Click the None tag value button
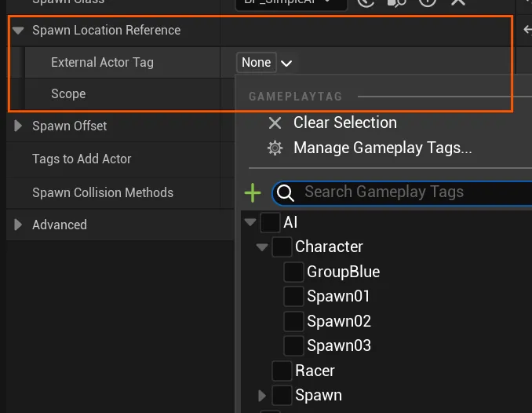532x413 pixels. (x=256, y=63)
